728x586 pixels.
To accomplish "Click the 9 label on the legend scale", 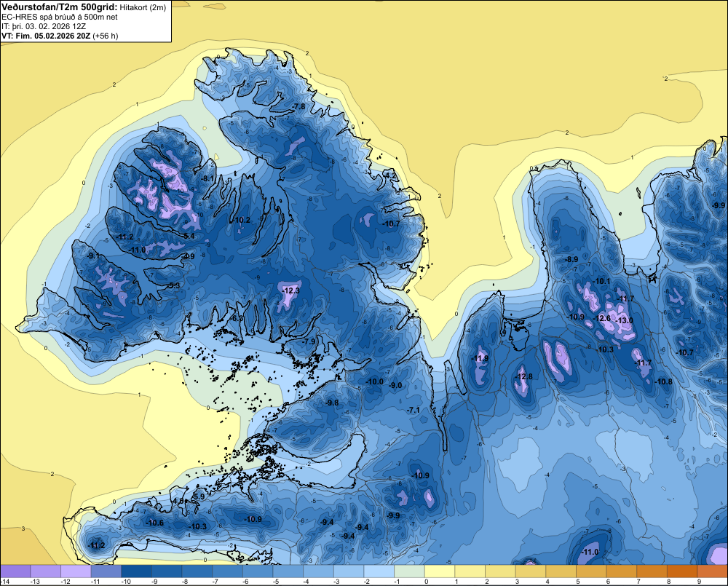I will [x=699, y=582].
